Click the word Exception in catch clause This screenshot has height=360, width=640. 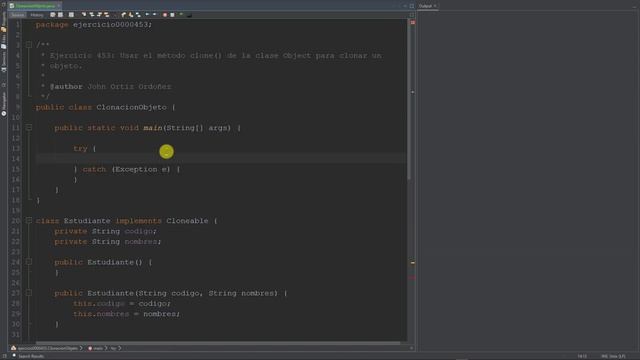(136, 169)
